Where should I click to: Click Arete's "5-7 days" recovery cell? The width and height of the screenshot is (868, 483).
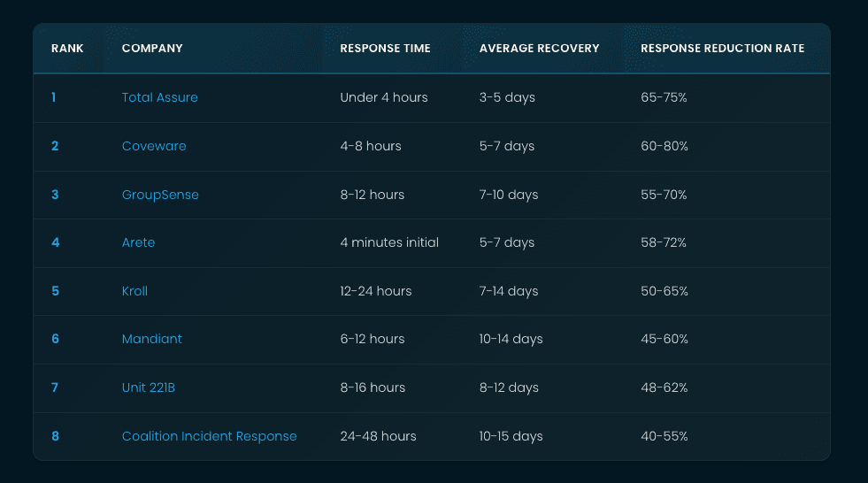pos(506,242)
